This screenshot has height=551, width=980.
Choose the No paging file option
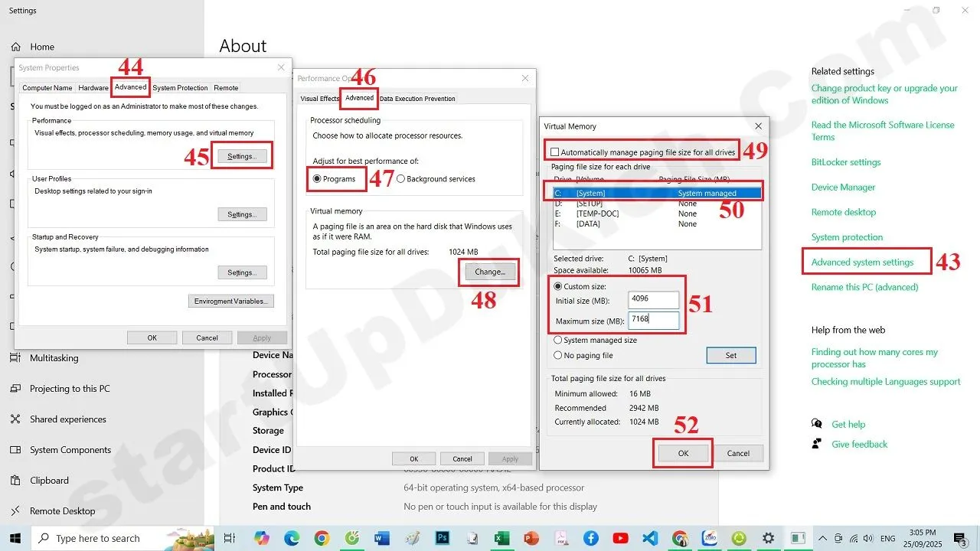(558, 356)
